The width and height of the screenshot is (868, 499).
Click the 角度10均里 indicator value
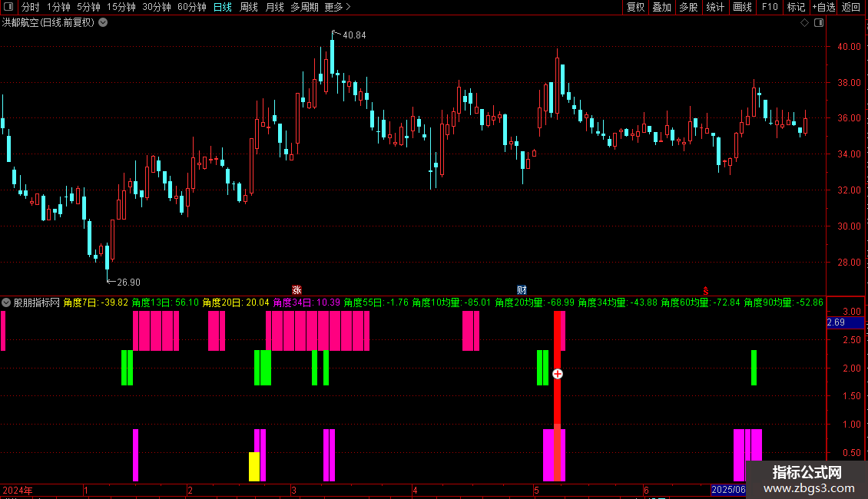point(452,302)
